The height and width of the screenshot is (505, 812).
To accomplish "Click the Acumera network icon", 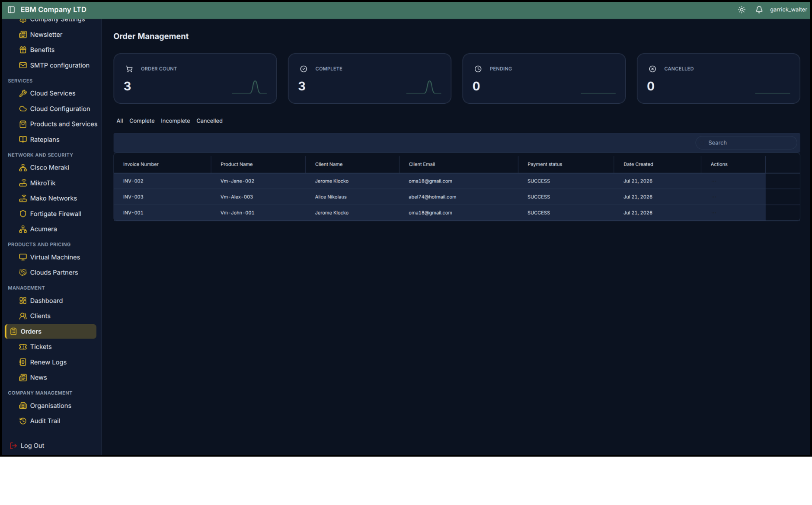I will [x=23, y=229].
